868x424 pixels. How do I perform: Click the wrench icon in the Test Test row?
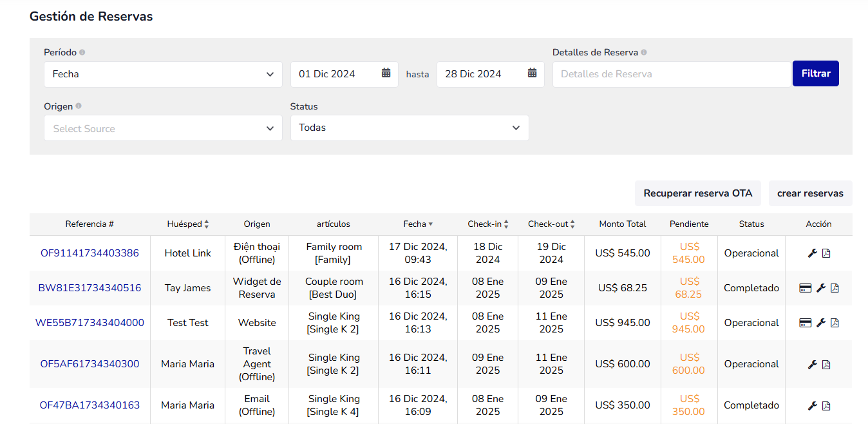pos(820,323)
